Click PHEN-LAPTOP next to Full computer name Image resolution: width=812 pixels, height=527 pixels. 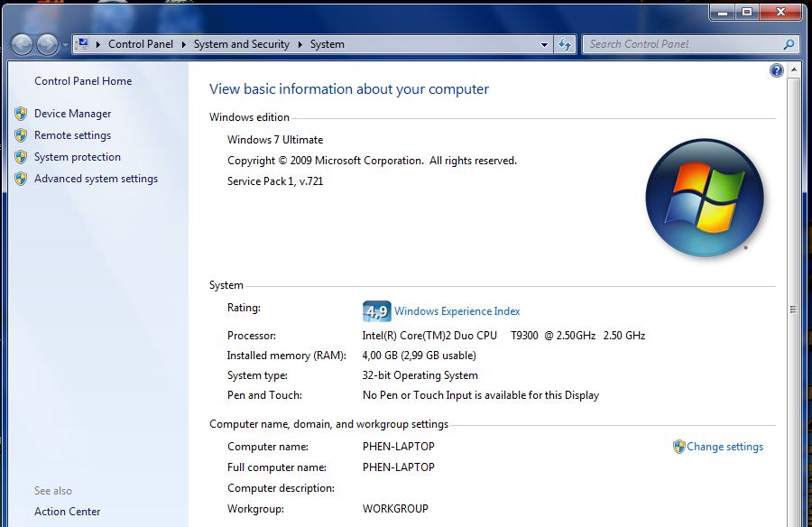398,467
